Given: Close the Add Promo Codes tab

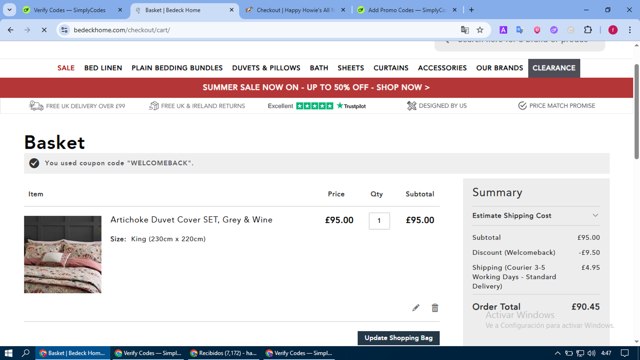Looking at the screenshot, I should (455, 10).
